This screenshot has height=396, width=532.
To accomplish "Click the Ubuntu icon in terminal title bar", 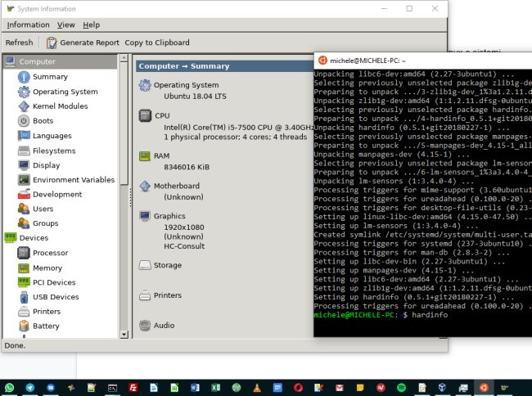I will tap(322, 61).
